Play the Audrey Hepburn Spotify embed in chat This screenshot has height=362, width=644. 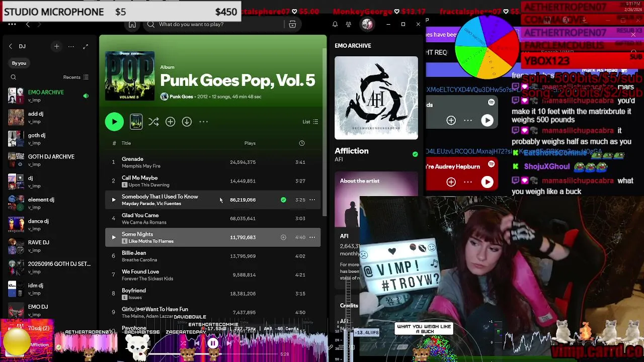point(487,182)
